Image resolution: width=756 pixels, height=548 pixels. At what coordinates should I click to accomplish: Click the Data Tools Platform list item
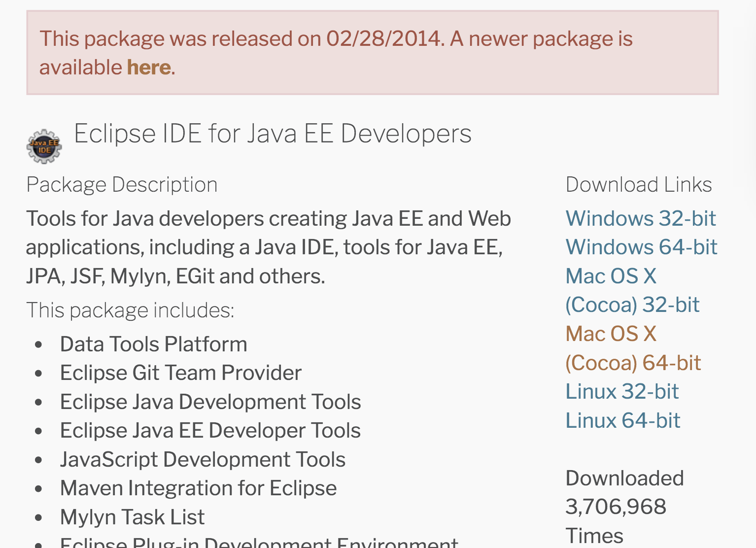point(153,344)
